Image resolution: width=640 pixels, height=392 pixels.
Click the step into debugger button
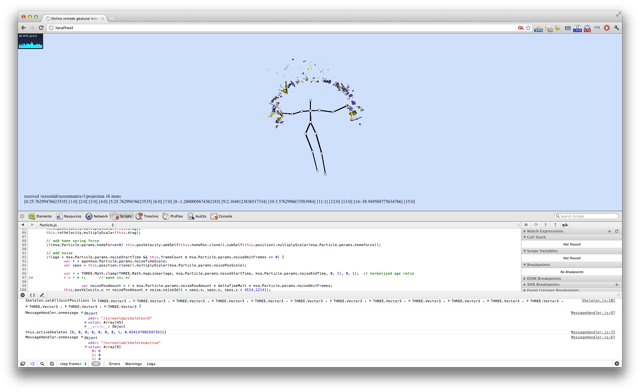pyautogui.click(x=545, y=225)
